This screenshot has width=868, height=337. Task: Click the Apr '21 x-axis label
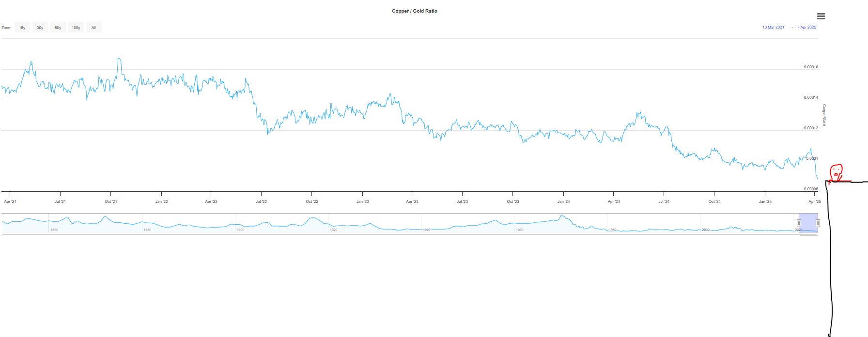pos(10,201)
